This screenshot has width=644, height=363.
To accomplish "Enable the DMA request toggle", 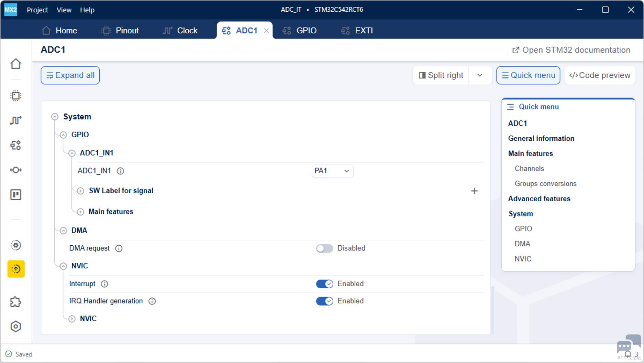I will click(325, 248).
